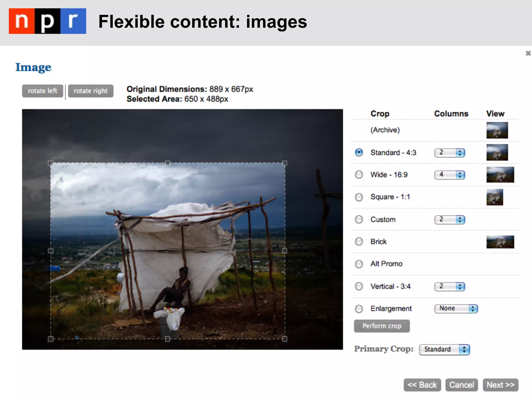Click the top-left crop handle

coord(51,163)
